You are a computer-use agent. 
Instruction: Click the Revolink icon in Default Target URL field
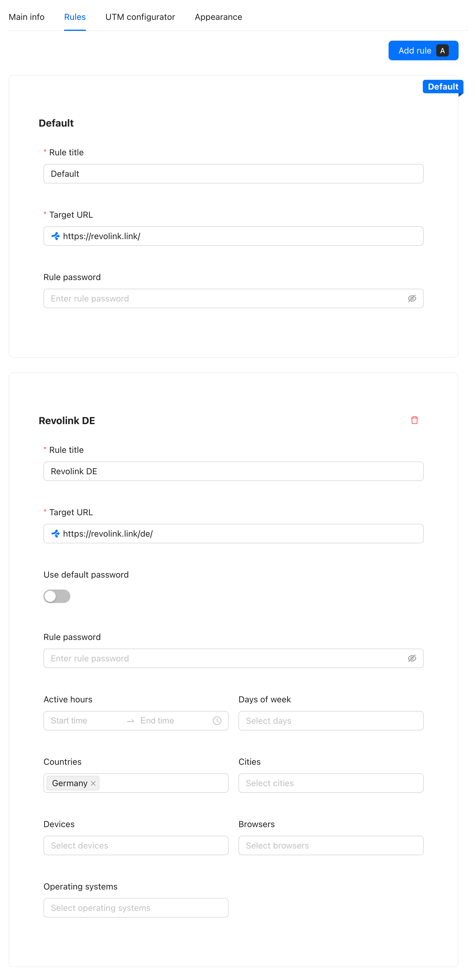point(56,236)
